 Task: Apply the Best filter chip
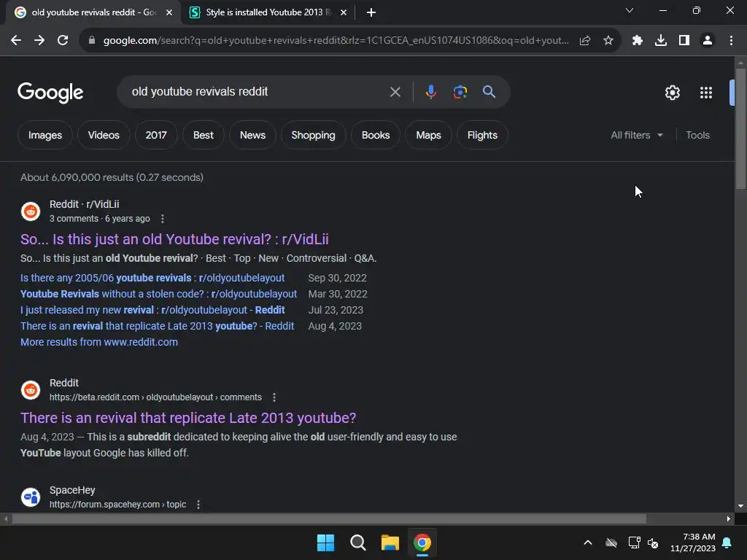[203, 135]
